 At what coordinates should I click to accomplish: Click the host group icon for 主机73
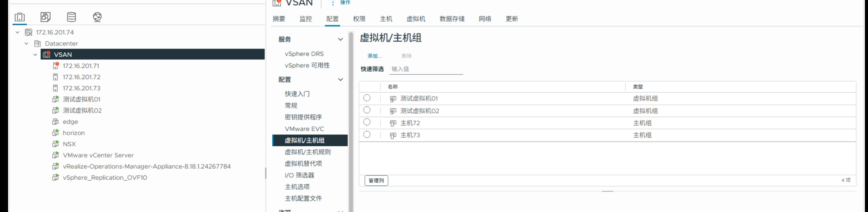click(x=393, y=135)
